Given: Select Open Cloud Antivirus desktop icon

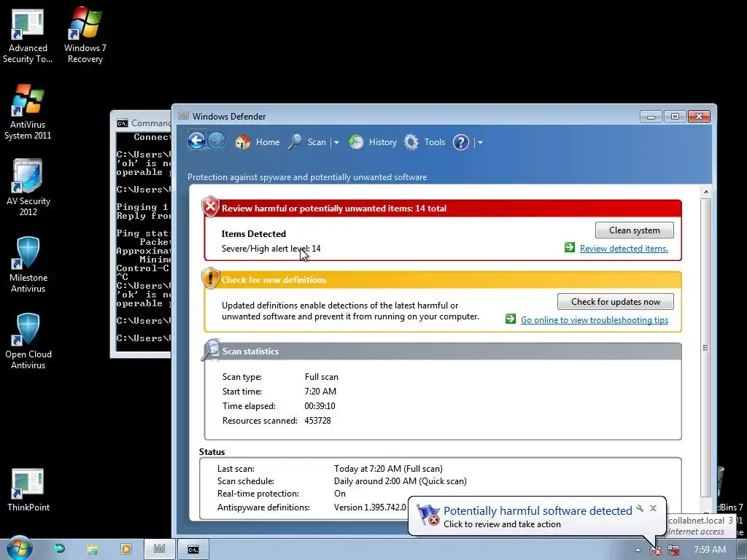Looking at the screenshot, I should pyautogui.click(x=28, y=341).
